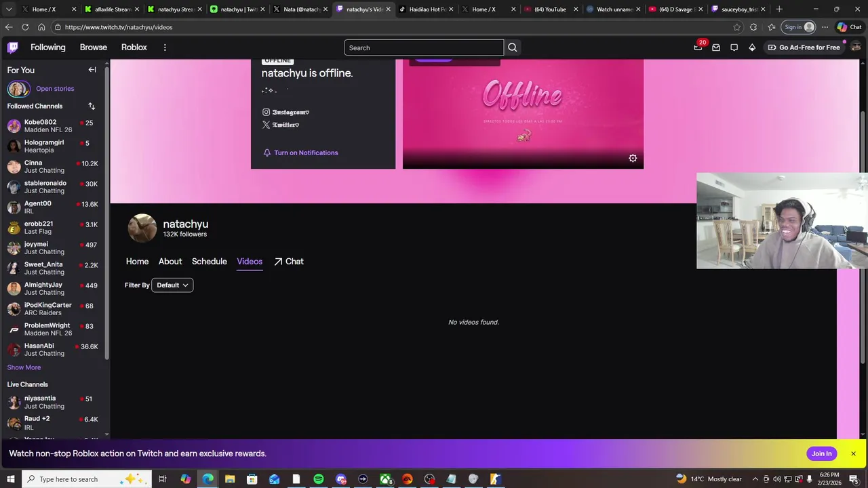Click the Roblox nav link

click(x=134, y=47)
